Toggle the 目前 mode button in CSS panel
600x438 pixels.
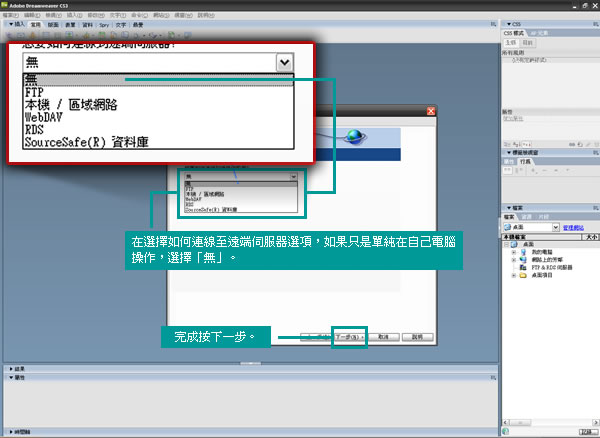point(528,43)
